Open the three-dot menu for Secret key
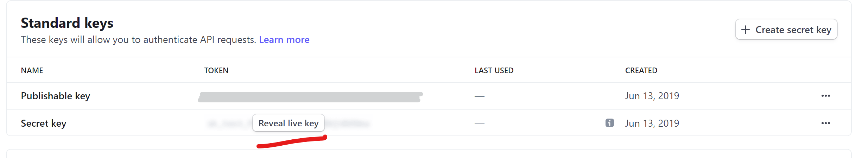868x158 pixels. [x=826, y=123]
